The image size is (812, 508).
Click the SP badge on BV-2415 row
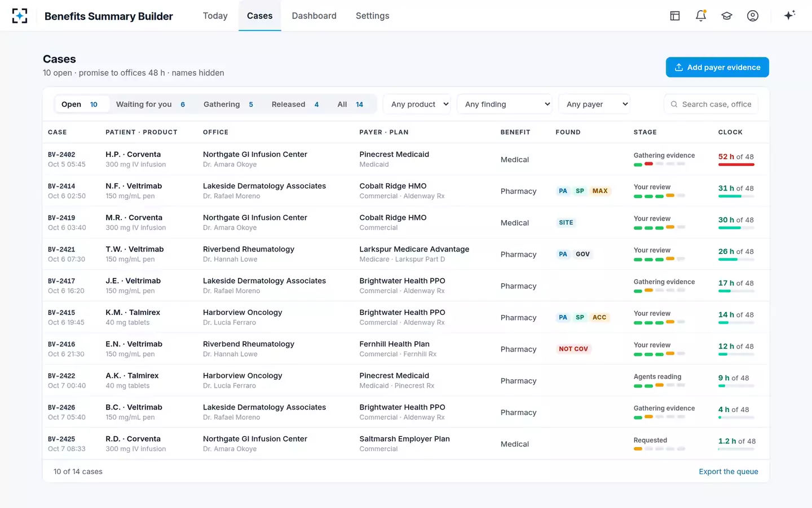580,317
